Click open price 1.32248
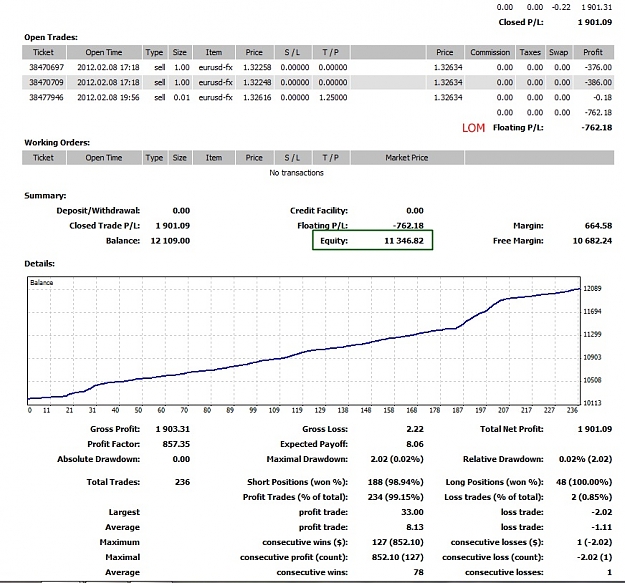The height and width of the screenshot is (583, 625). (257, 82)
